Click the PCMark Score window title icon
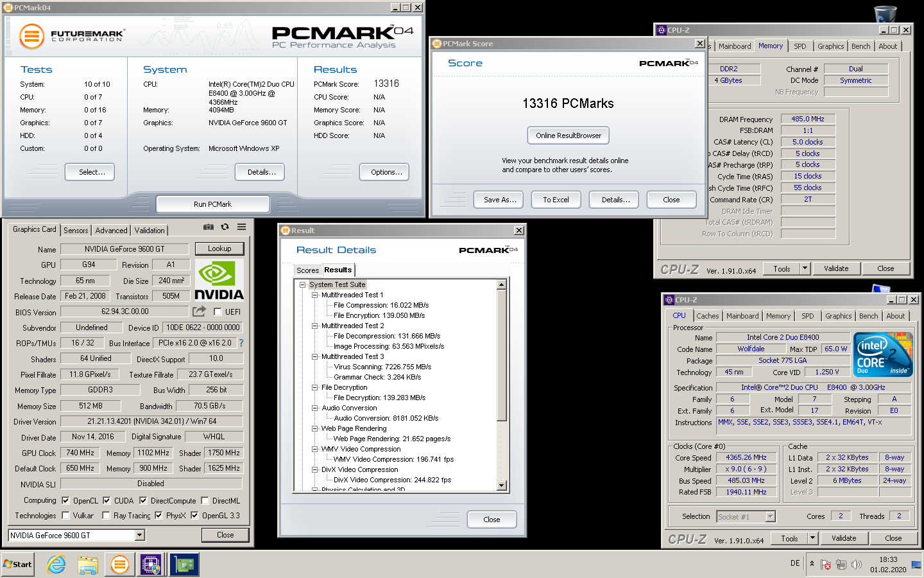The height and width of the screenshot is (578, 924). pyautogui.click(x=437, y=44)
